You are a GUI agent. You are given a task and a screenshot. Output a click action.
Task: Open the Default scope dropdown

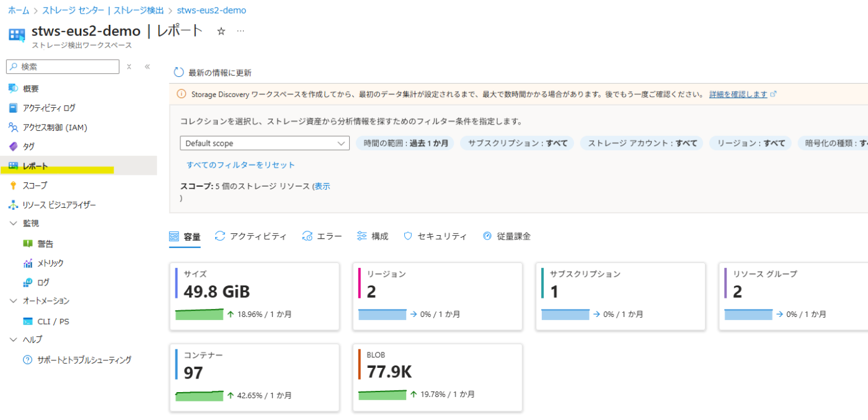(265, 143)
